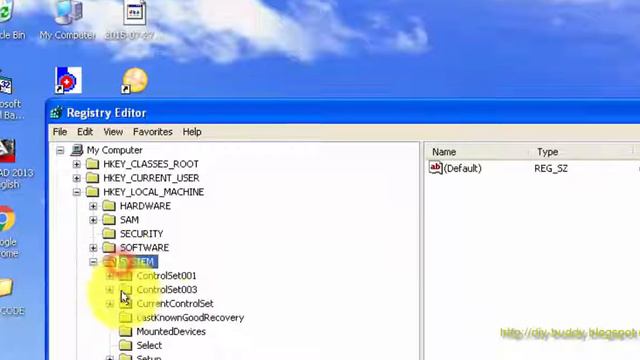The height and width of the screenshot is (360, 640).
Task: Select the My Computer tree label
Action: (x=115, y=150)
